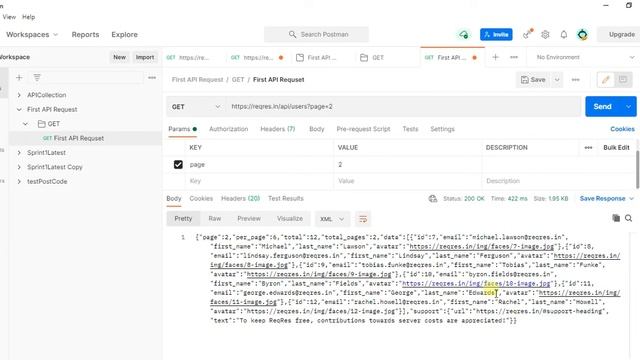This screenshot has height=360, width=640.
Task: Go to Explore
Action: (x=124, y=35)
